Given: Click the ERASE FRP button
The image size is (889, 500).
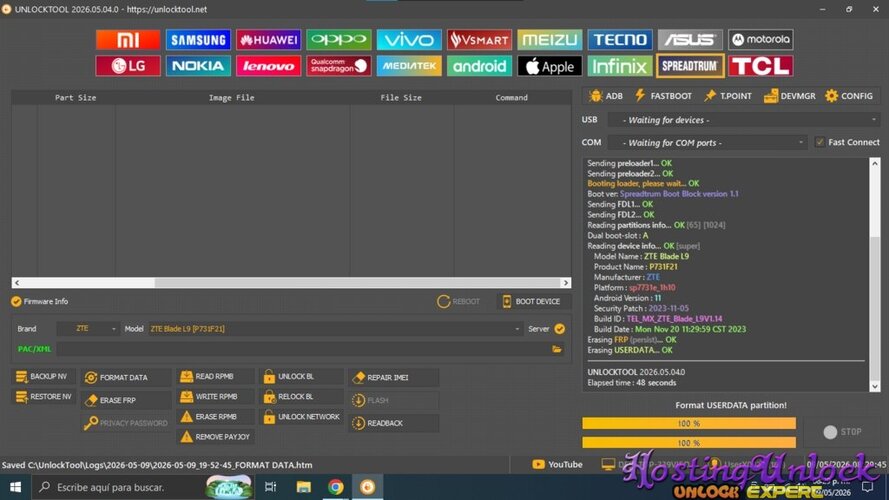Looking at the screenshot, I should (x=126, y=400).
